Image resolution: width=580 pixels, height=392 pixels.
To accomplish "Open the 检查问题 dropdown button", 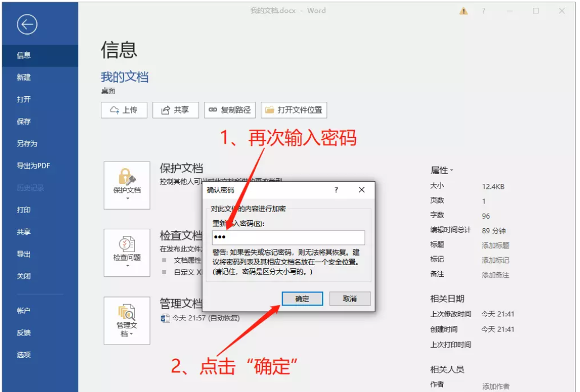I will pyautogui.click(x=127, y=253).
